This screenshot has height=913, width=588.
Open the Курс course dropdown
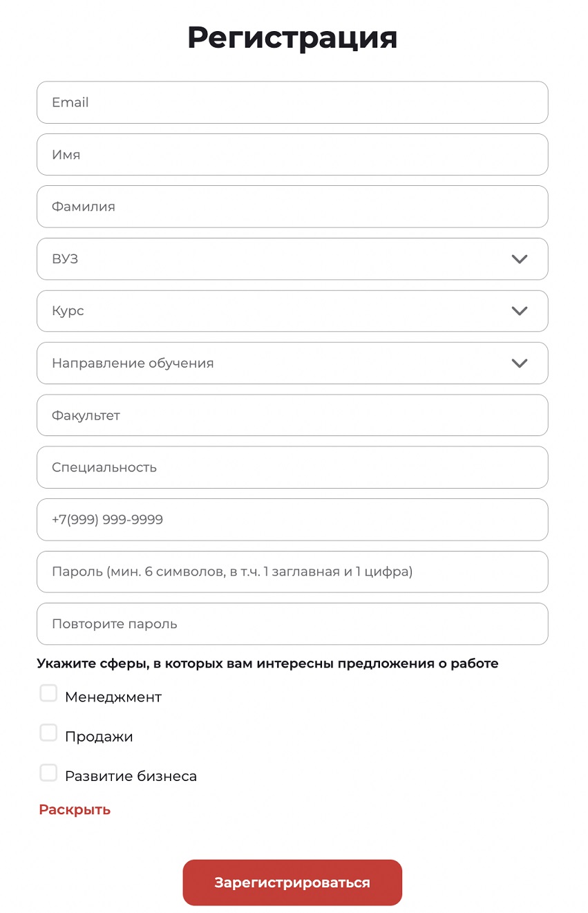pos(276,311)
